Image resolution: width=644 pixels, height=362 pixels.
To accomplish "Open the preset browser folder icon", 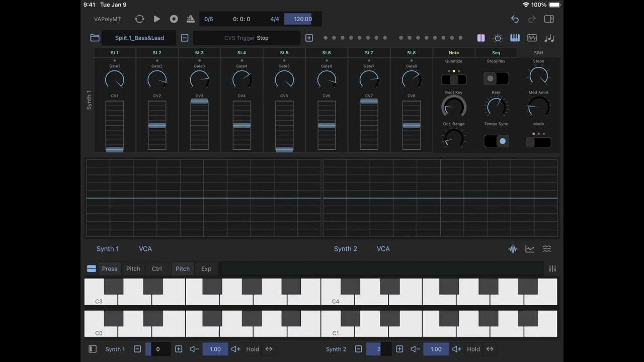I will (95, 38).
